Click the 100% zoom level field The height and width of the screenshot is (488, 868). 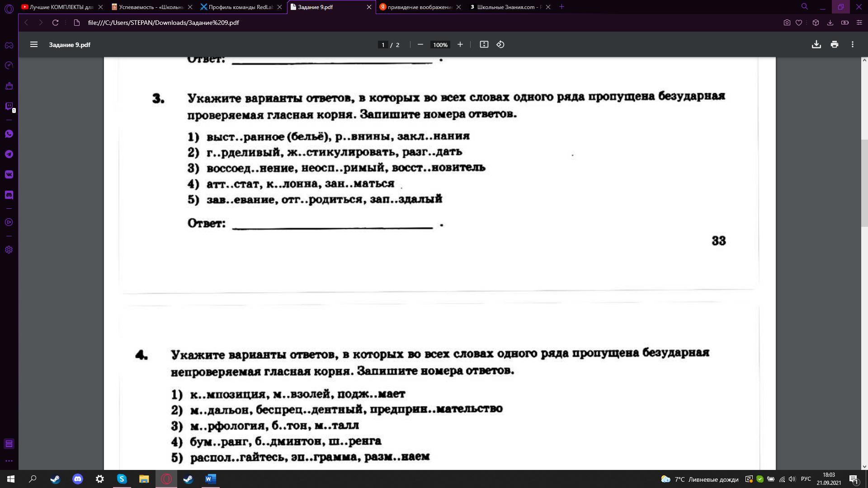click(440, 45)
